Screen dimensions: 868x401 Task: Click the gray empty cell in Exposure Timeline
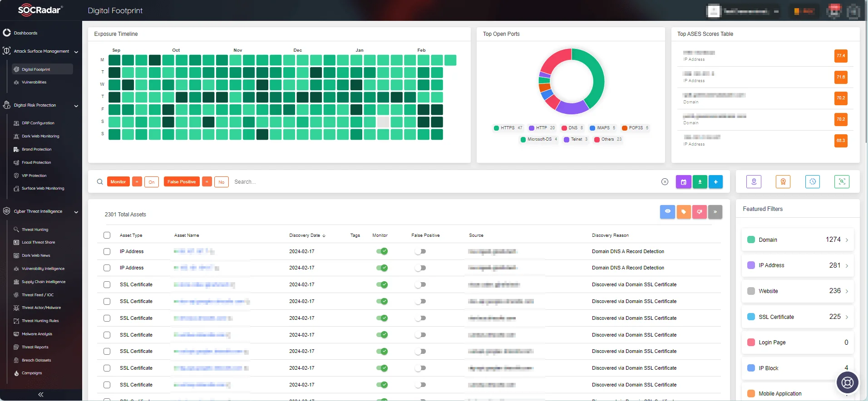(x=383, y=122)
